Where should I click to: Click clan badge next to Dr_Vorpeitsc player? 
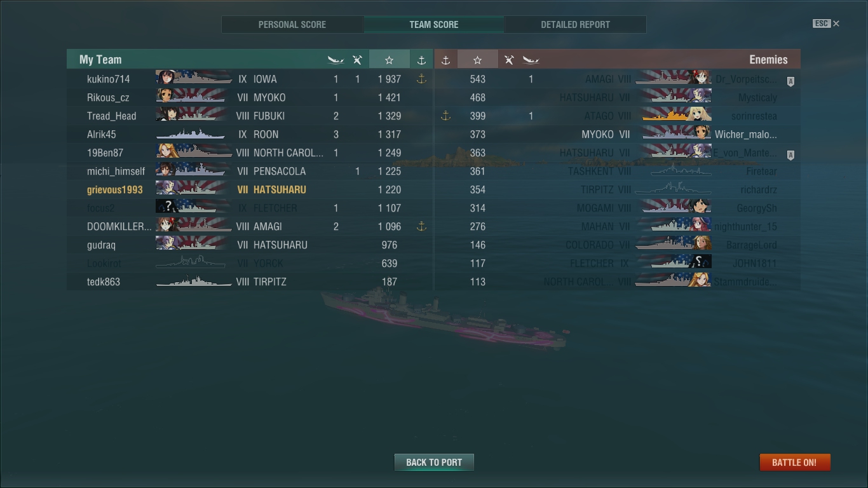coord(790,81)
